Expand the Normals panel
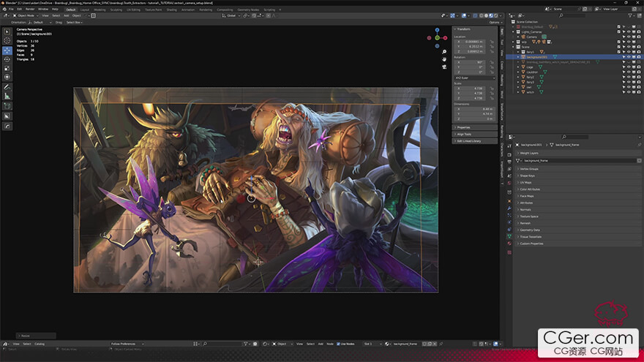Viewport: 644px width, 362px height. pyautogui.click(x=578, y=209)
